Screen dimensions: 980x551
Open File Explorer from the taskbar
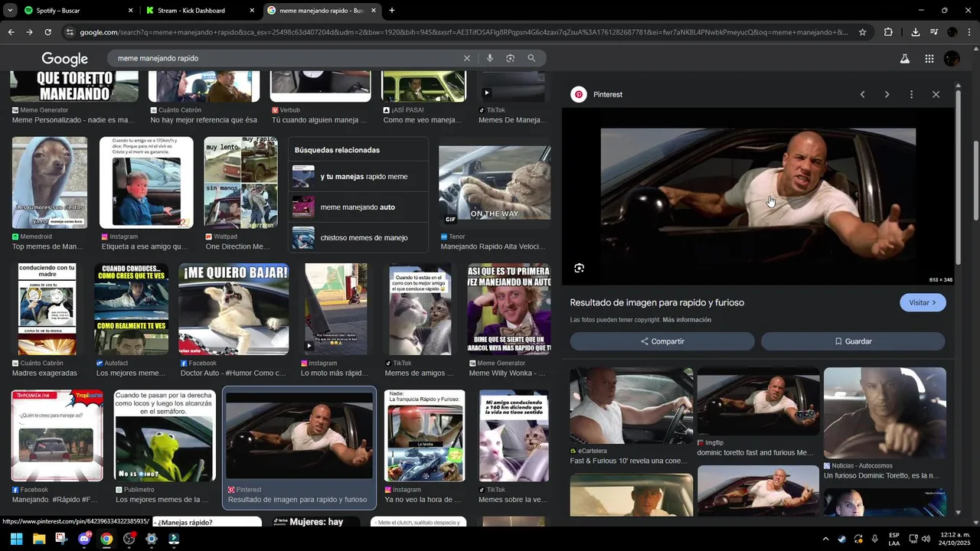point(38,539)
